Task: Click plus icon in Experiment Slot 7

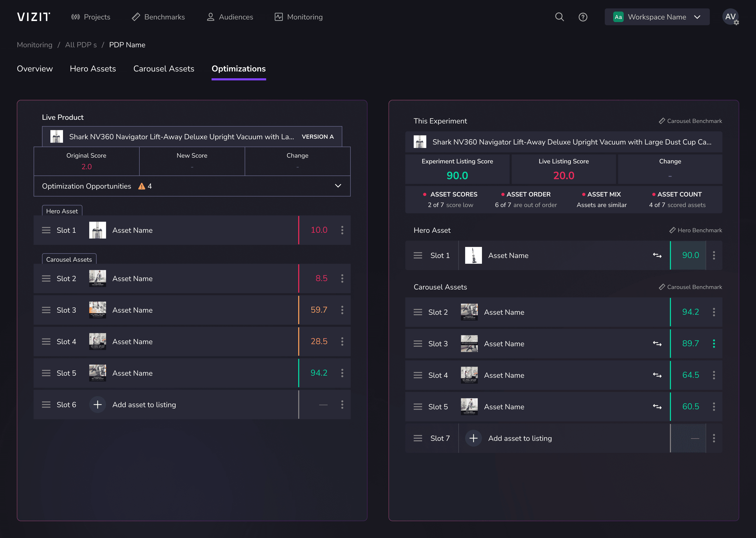Action: [x=473, y=438]
